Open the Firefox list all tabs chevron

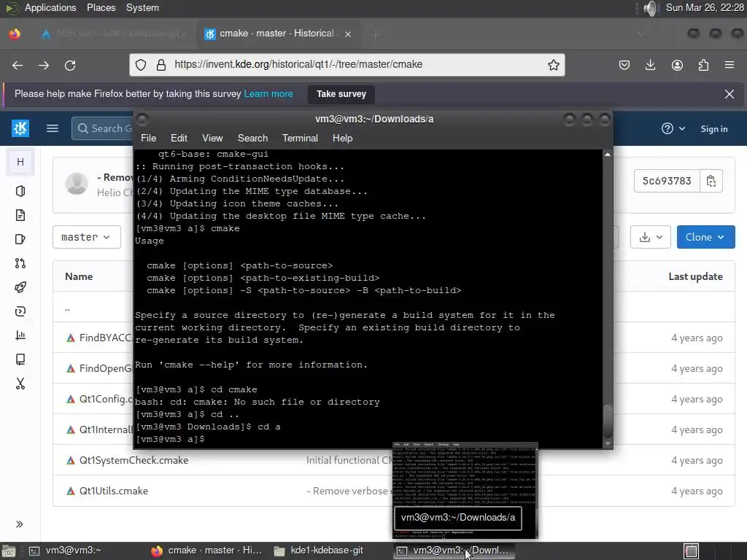641,34
